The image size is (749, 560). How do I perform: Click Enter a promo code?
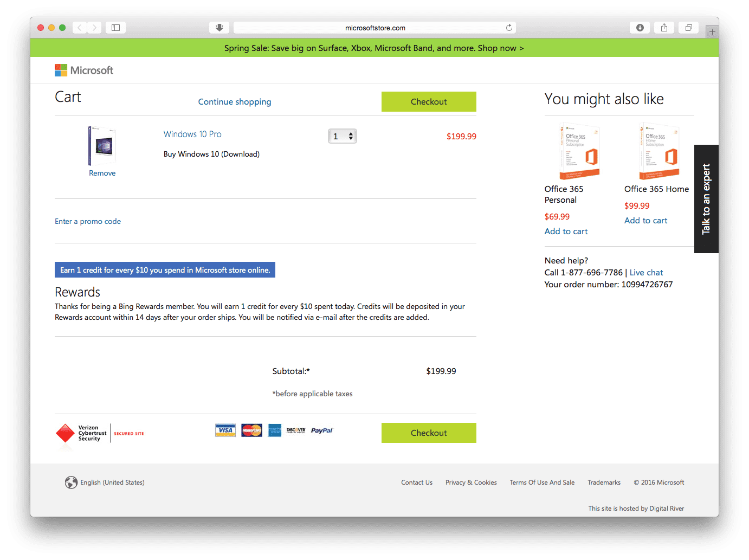tap(88, 221)
